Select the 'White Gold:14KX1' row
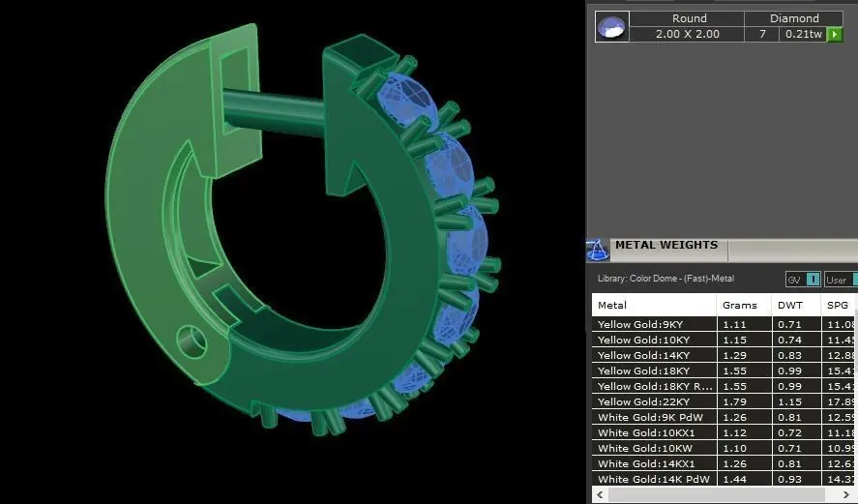 (x=723, y=463)
